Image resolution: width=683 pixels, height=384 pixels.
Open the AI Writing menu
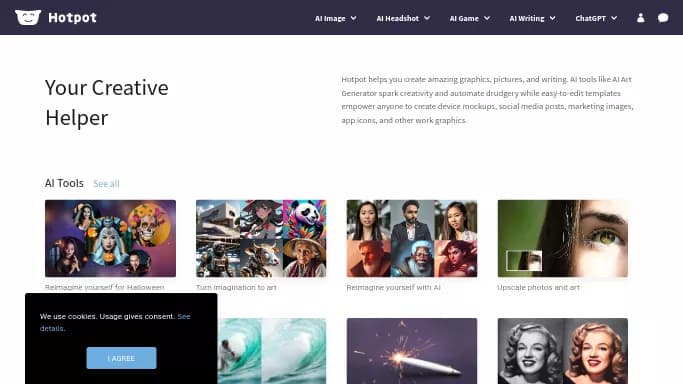click(532, 18)
